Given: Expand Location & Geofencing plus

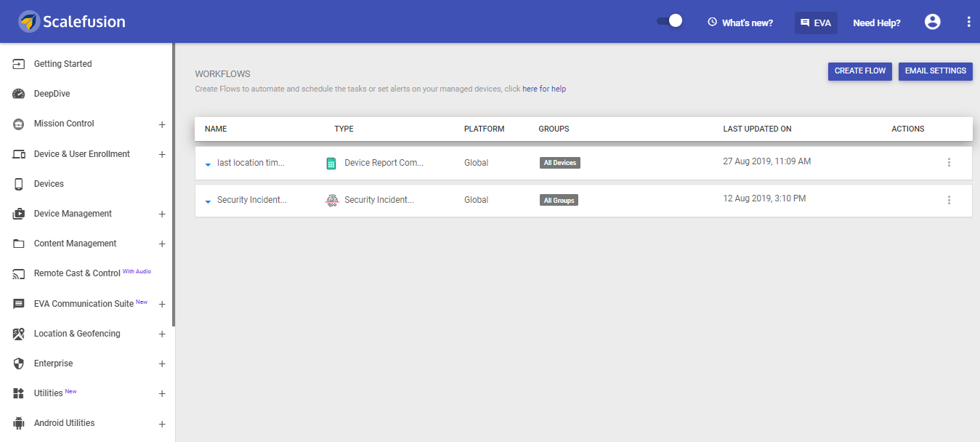Looking at the screenshot, I should [x=162, y=334].
